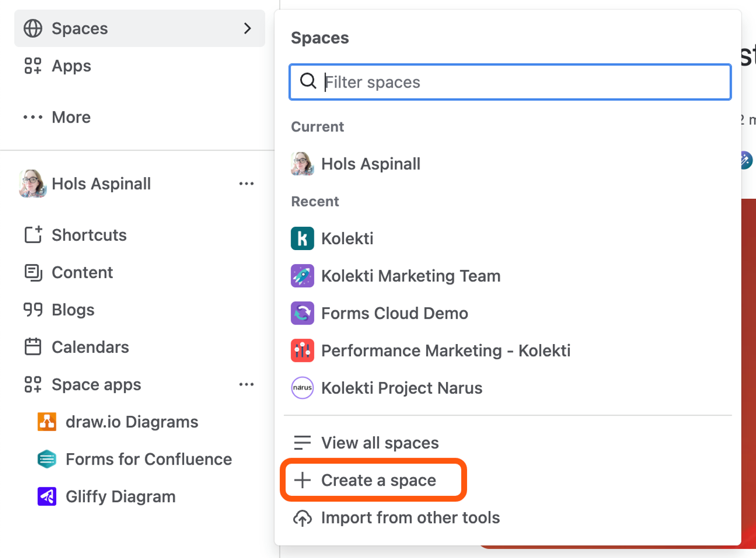Open more options for Space apps
The width and height of the screenshot is (756, 558).
(x=246, y=385)
